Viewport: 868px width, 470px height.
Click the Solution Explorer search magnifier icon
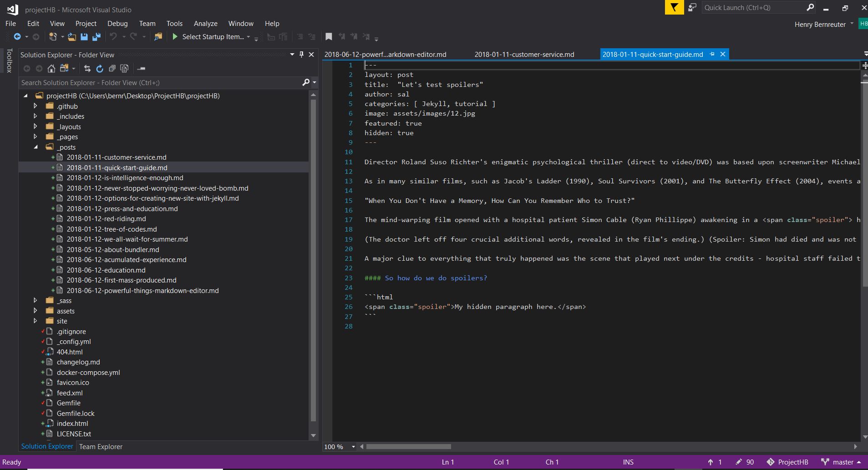pos(306,82)
